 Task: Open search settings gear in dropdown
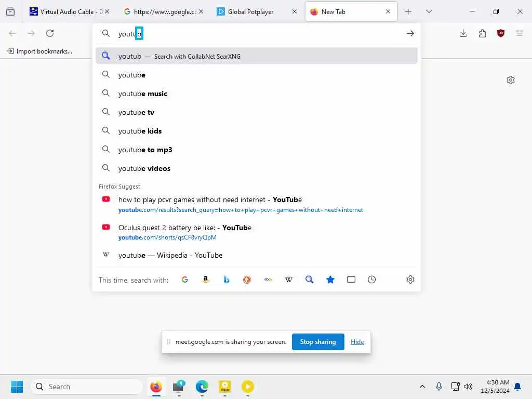pyautogui.click(x=410, y=280)
